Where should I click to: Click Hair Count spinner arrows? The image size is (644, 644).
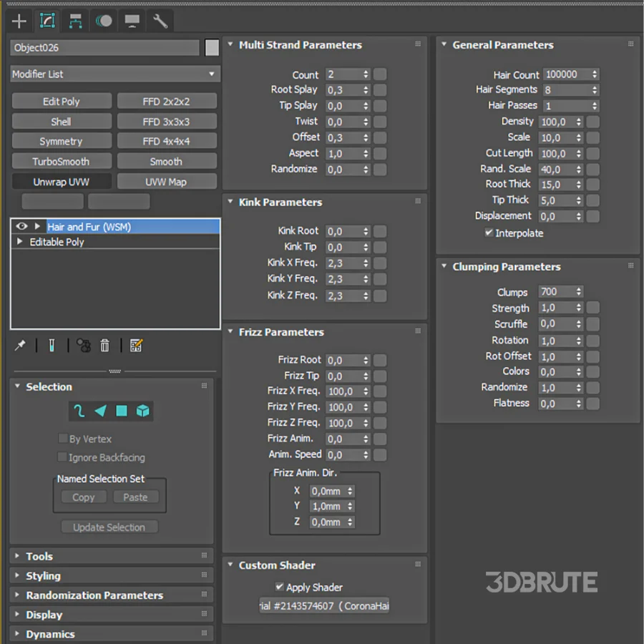[595, 74]
